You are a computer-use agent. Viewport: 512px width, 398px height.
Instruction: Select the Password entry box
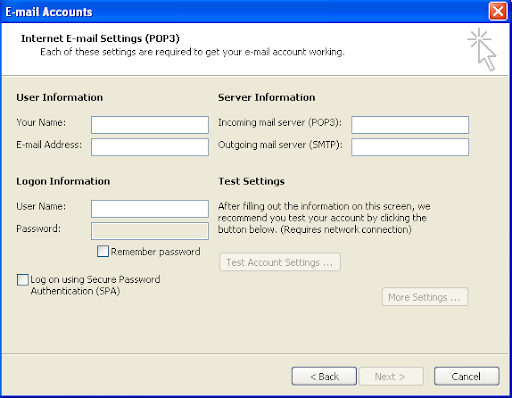150,231
